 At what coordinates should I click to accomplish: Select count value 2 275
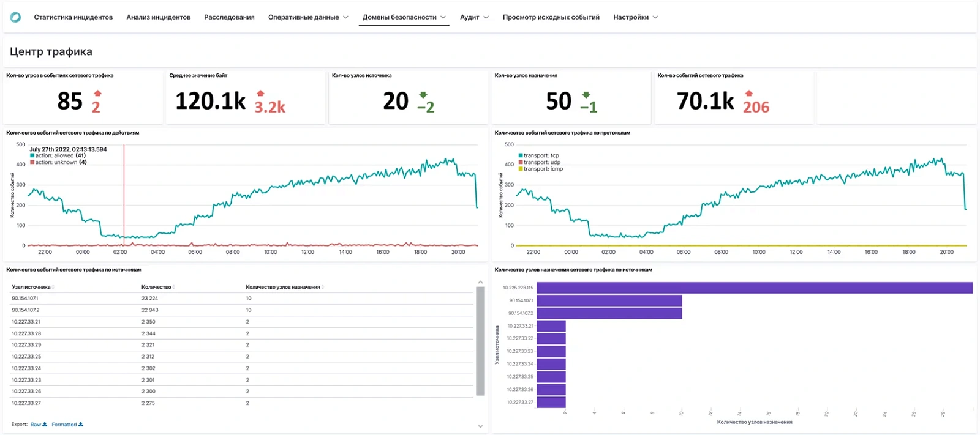(148, 403)
